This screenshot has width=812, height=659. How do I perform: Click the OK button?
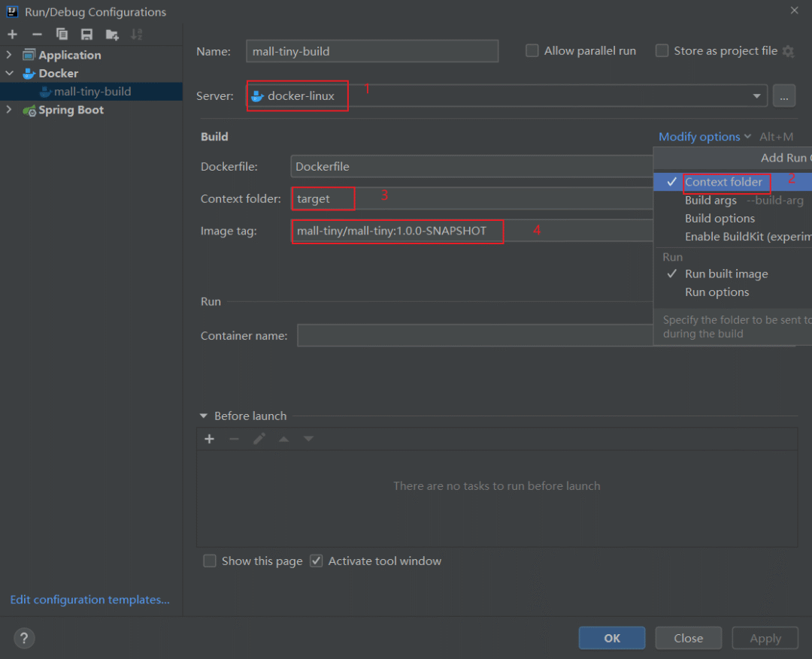tap(611, 638)
